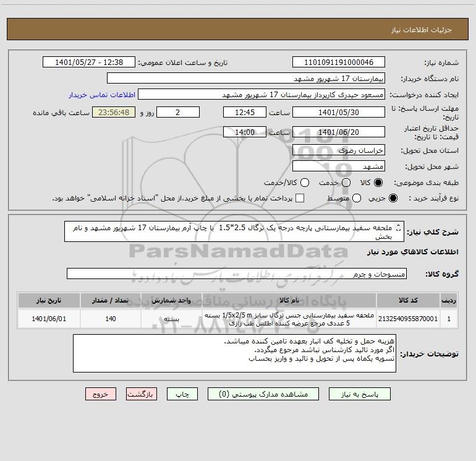Select the خدمت radio button
Screen dimensions: 476x461
coord(346,183)
